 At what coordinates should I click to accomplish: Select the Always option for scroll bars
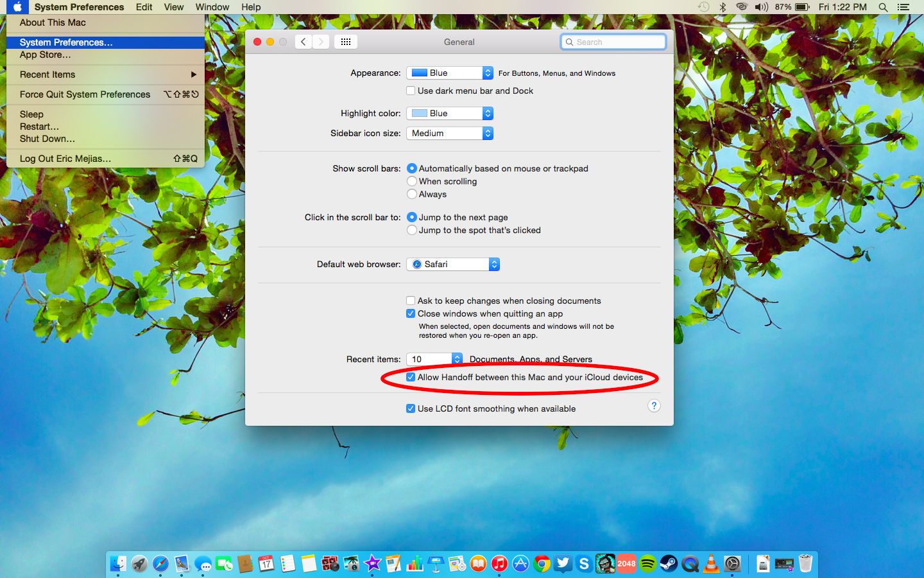pos(411,194)
